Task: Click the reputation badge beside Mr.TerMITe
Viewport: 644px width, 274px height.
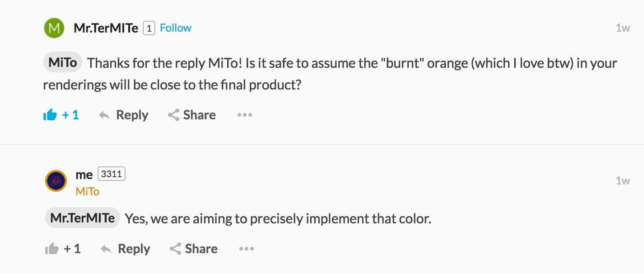Action: tap(149, 28)
